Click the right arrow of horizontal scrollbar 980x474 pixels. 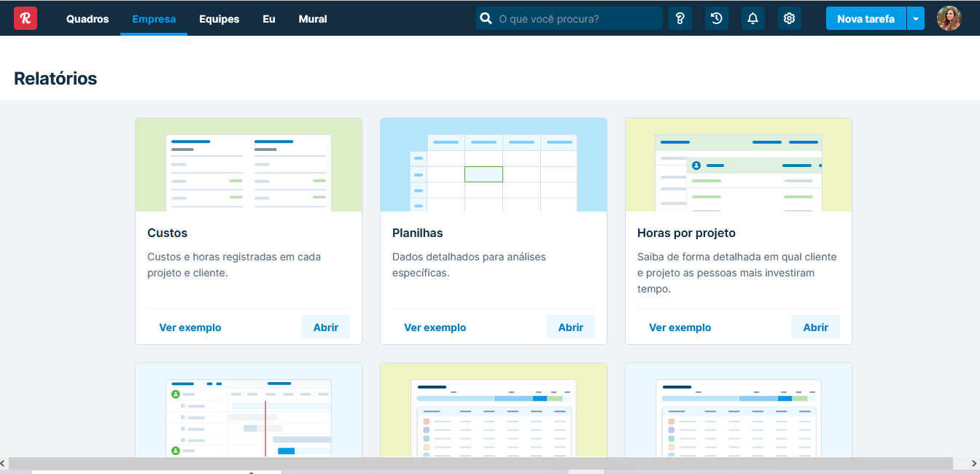pyautogui.click(x=975, y=463)
